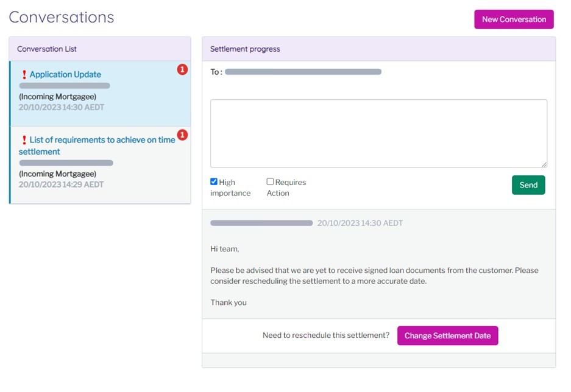Click unread badge on List of requirements conversation
This screenshot has height=392, width=571.
click(182, 135)
